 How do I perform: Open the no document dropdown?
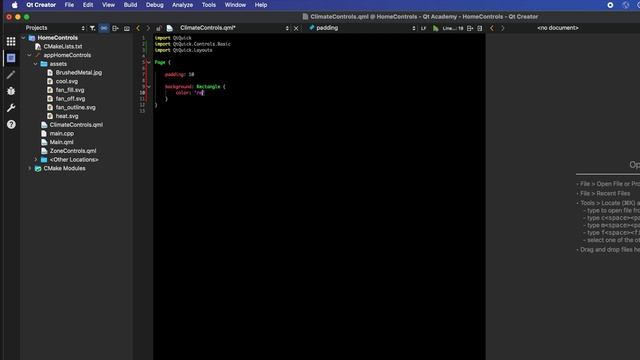click(558, 28)
